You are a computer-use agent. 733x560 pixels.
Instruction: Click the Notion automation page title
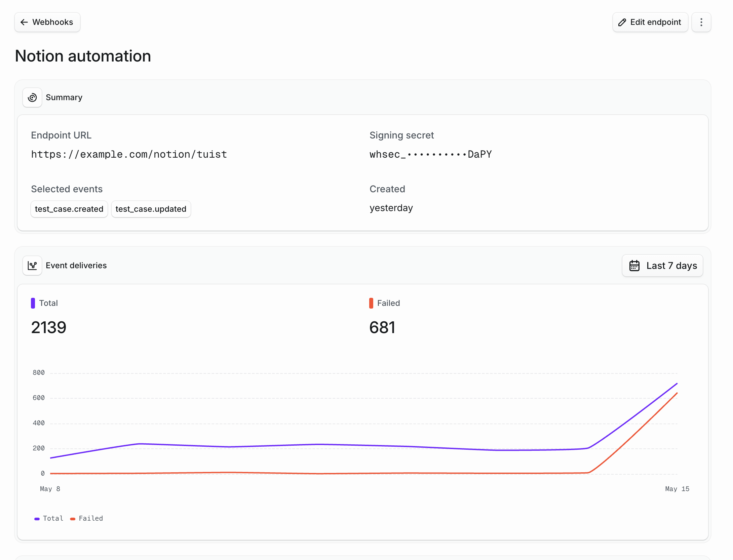tap(83, 56)
